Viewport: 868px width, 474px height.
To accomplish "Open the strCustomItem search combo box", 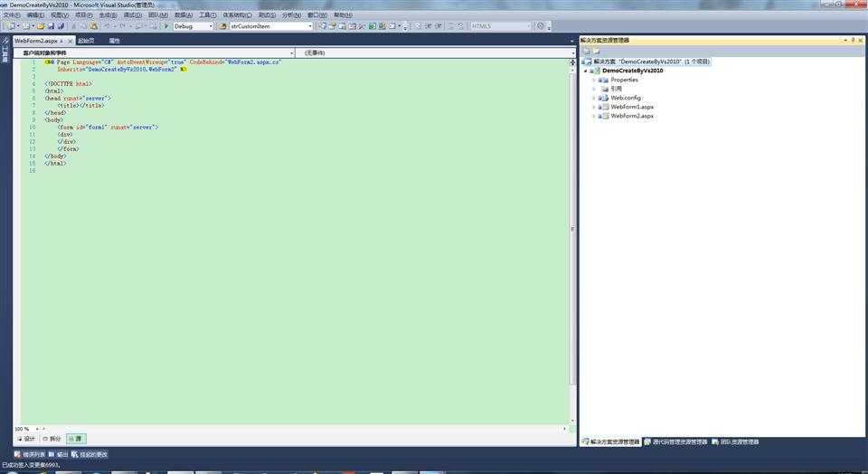I will pos(271,26).
